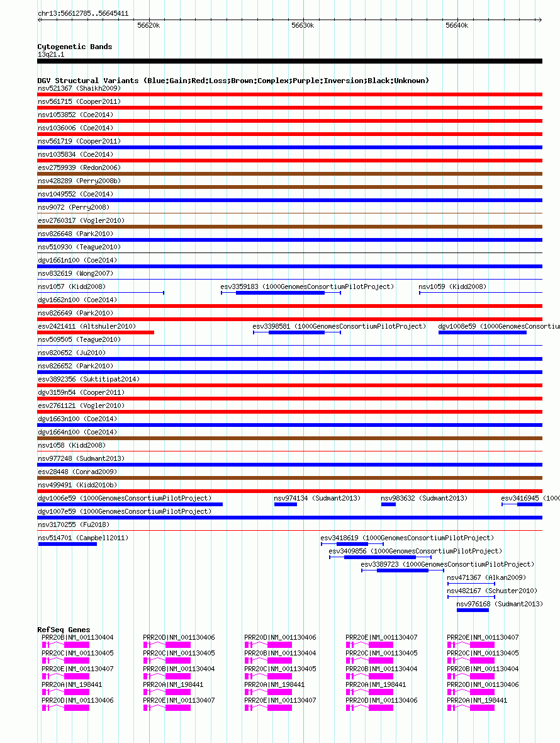Open variant dgv3159n54 (Cooper2011)

pos(81,393)
